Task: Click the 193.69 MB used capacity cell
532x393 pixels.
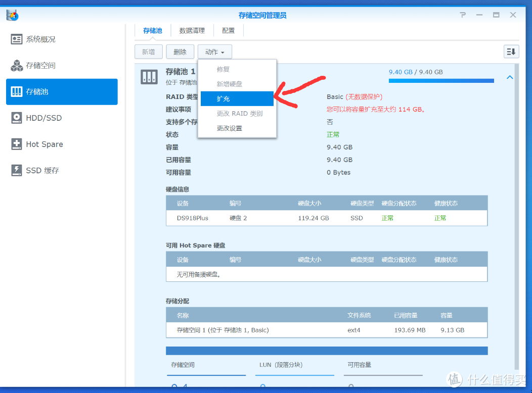Action: tap(410, 330)
